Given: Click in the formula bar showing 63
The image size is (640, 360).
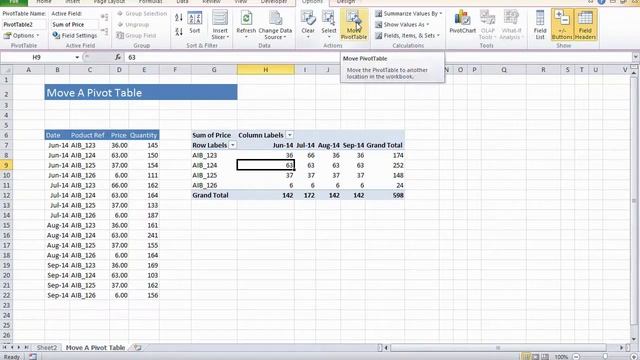Looking at the screenshot, I should 378,58.
